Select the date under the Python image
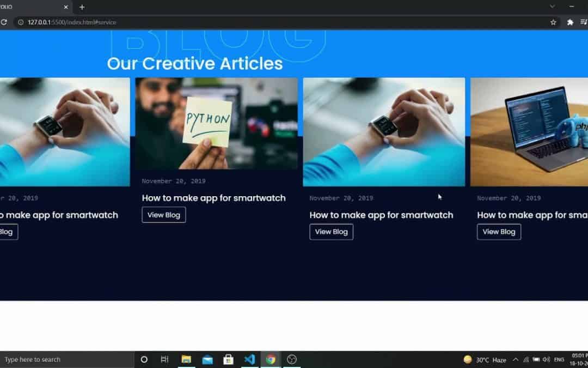Viewport: 588px width, 368px height. (x=174, y=181)
